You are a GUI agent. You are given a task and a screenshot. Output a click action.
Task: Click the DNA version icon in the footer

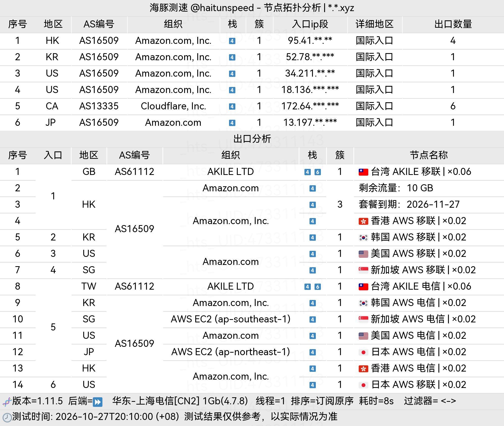click(x=7, y=402)
